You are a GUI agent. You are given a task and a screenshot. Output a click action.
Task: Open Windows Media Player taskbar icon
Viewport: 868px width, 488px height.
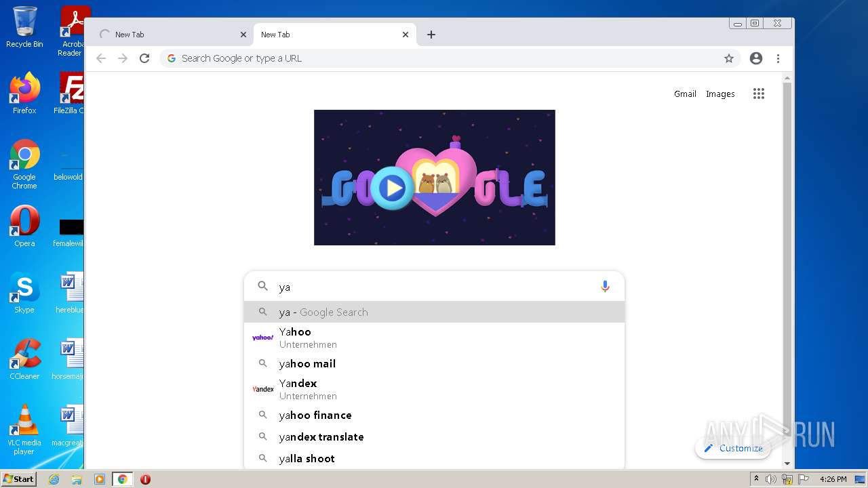(x=100, y=479)
